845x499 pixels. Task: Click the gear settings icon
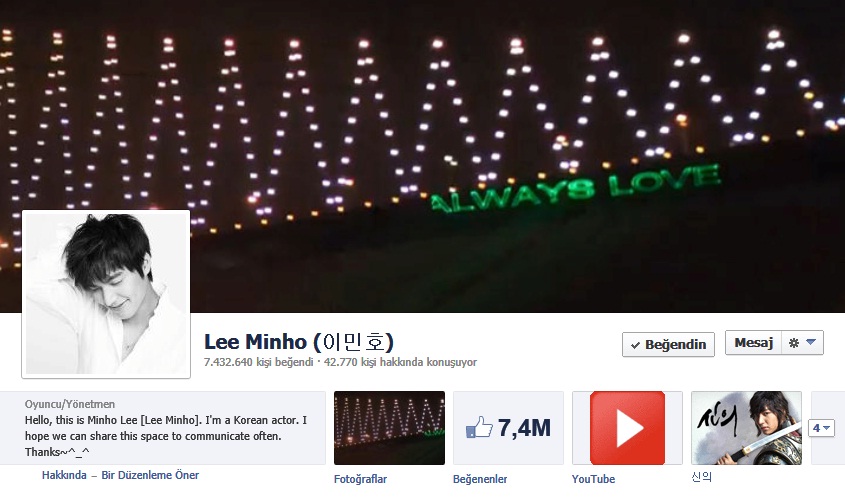(793, 343)
